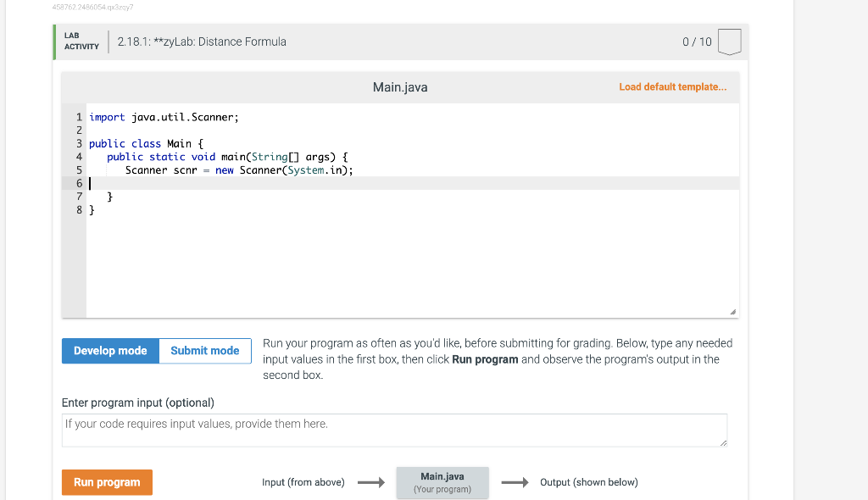This screenshot has height=500, width=868.
Task: Click the Main.java file title header
Action: coord(400,87)
